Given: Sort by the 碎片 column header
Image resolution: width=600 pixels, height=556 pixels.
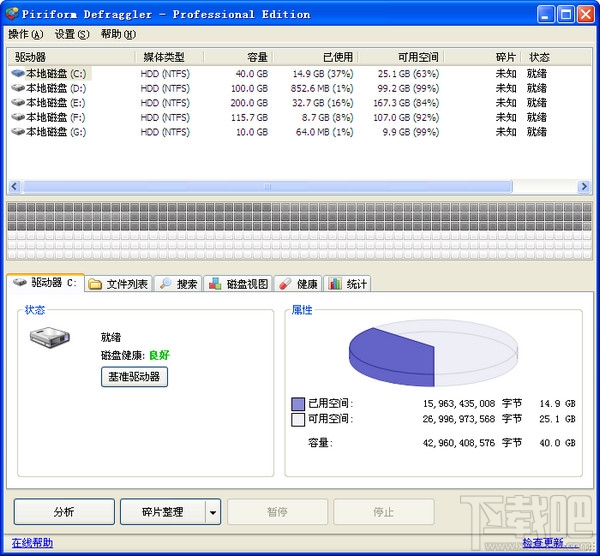Looking at the screenshot, I should tap(483, 57).
